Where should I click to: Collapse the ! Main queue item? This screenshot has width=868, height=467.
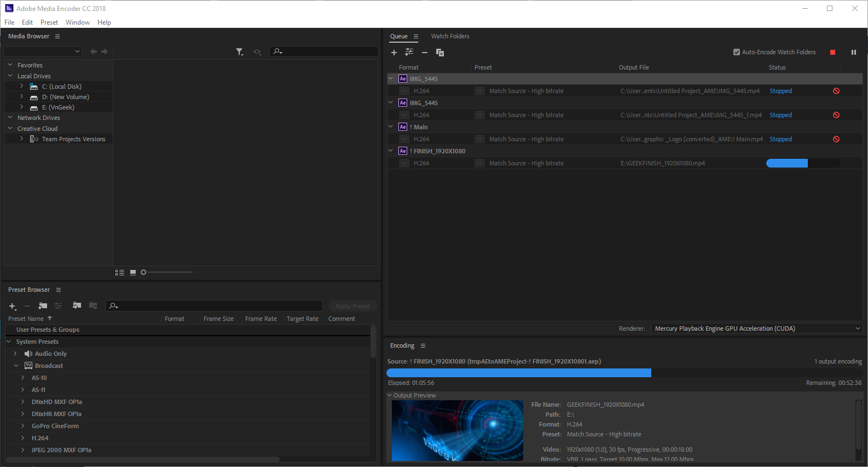click(x=391, y=126)
